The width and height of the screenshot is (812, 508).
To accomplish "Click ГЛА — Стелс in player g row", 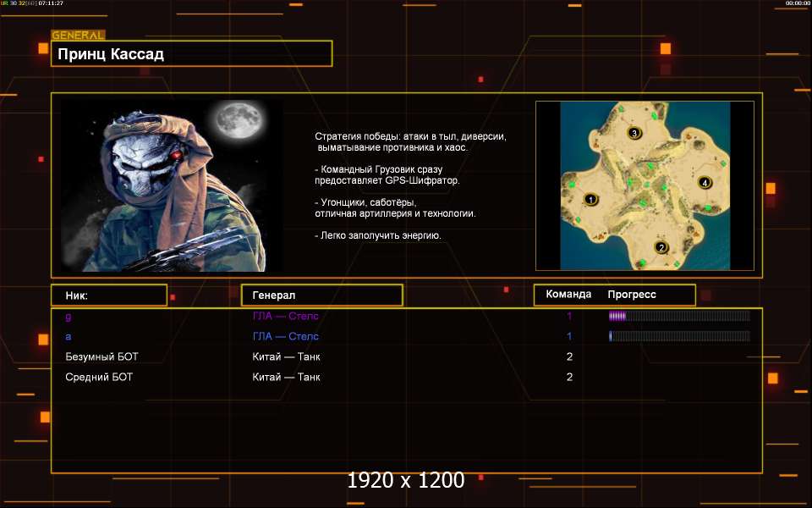I will coord(285,316).
